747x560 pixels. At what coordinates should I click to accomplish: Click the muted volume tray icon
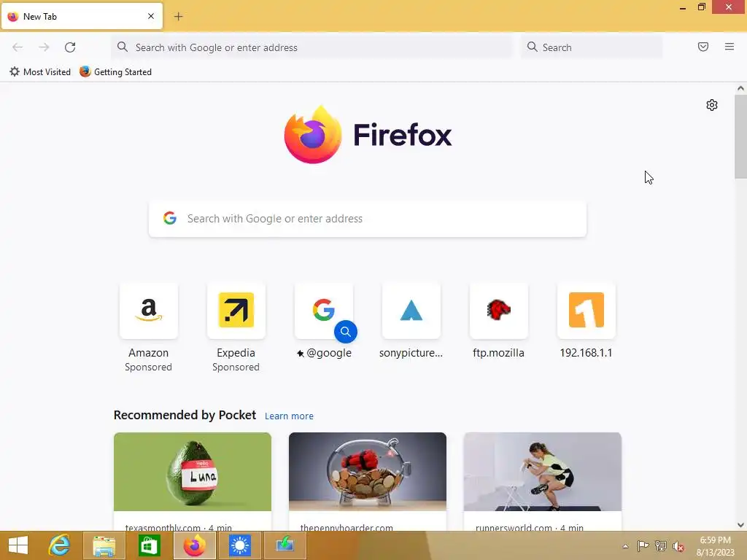tap(678, 547)
